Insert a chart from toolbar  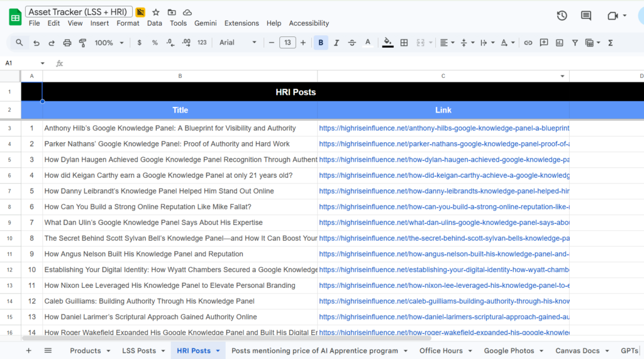click(x=559, y=43)
